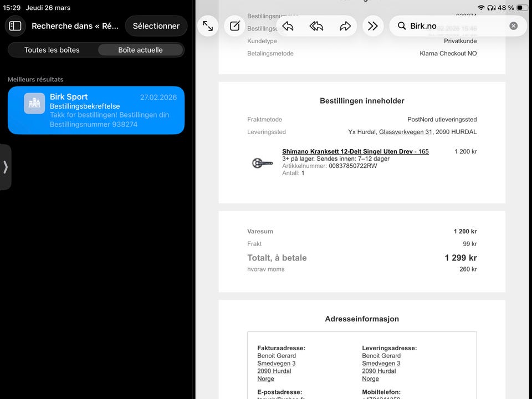
Task: Switch to Toutes les boîtes
Action: 52,50
